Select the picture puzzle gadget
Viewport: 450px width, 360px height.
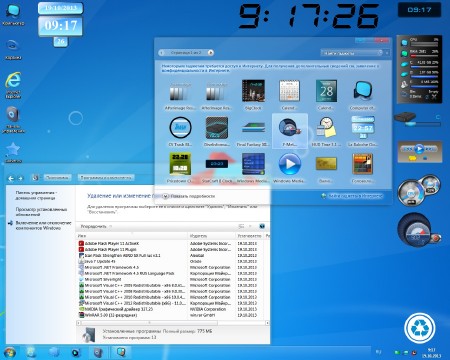pos(363,168)
